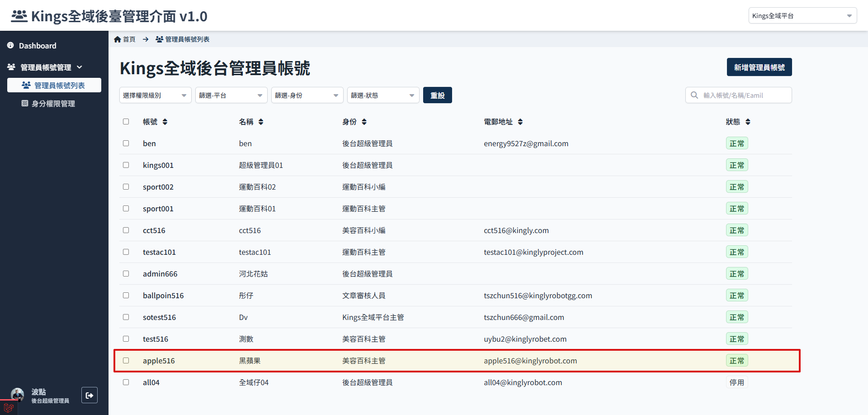Click account name sotest516
Screen dimensions: 868x415
pos(159,317)
